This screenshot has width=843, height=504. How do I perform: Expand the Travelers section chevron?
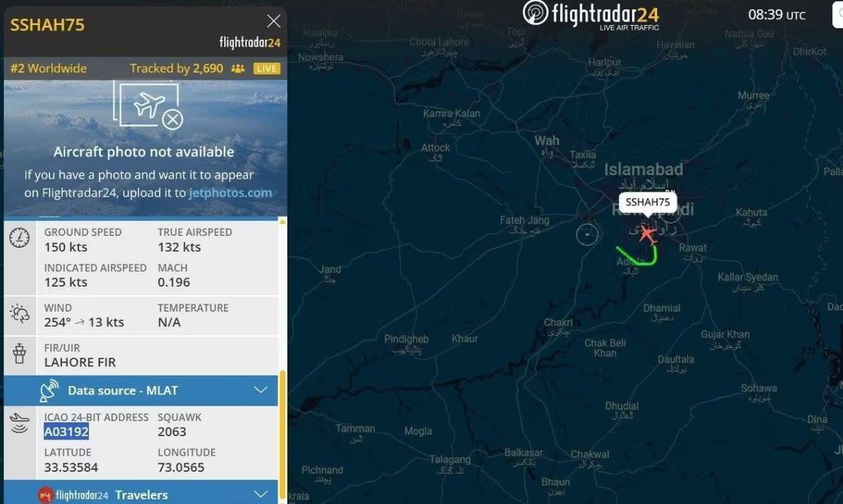pos(261,494)
